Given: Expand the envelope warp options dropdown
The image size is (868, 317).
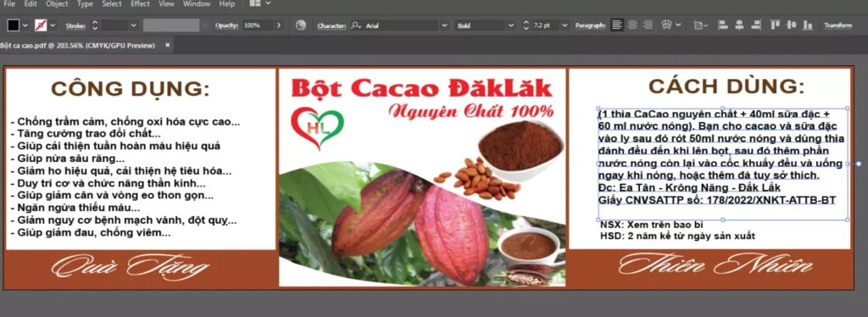Looking at the screenshot, I should (678, 25).
